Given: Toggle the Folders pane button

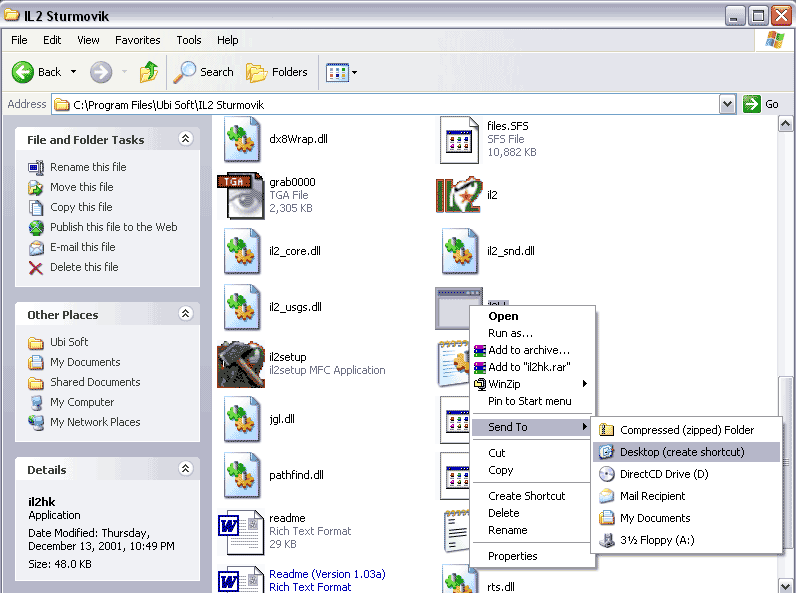Looking at the screenshot, I should coord(277,72).
